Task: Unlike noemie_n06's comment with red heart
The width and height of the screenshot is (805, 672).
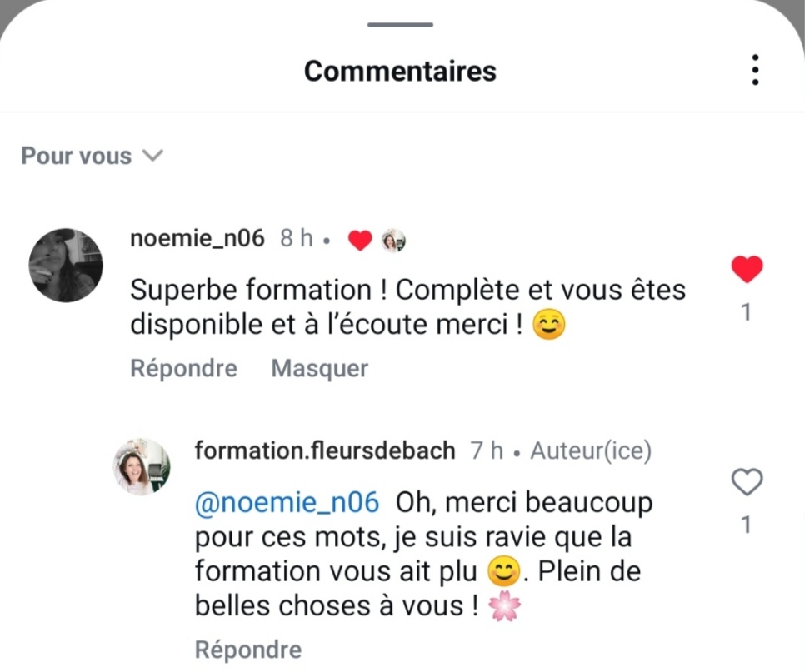Action: point(747,269)
